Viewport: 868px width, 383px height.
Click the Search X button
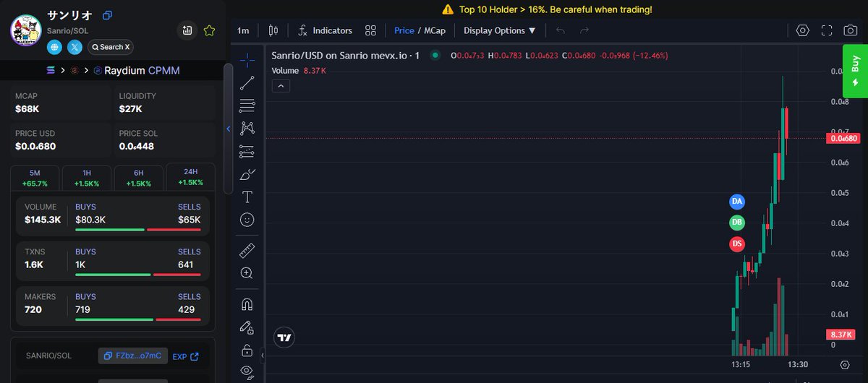click(x=111, y=47)
